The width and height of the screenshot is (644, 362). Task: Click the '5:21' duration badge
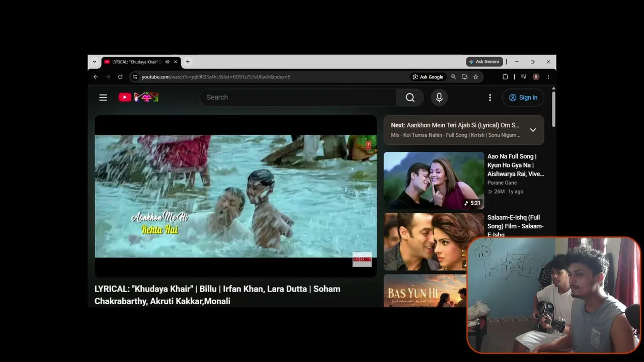point(472,203)
